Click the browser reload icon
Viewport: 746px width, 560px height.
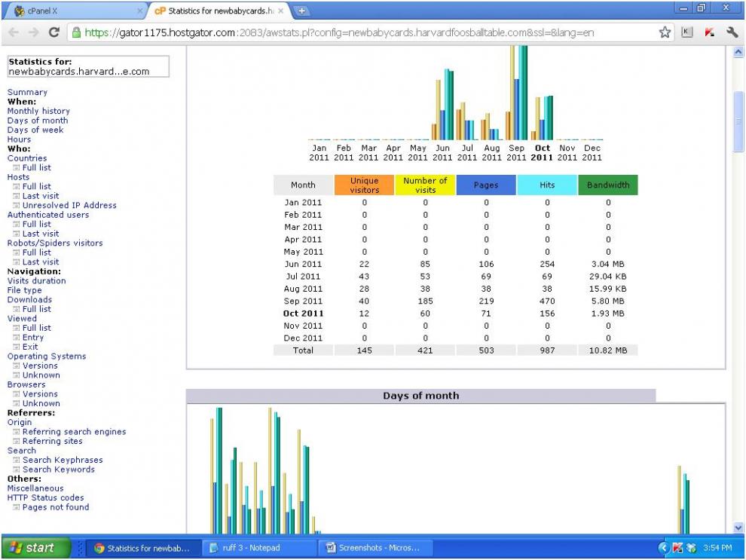(54, 32)
